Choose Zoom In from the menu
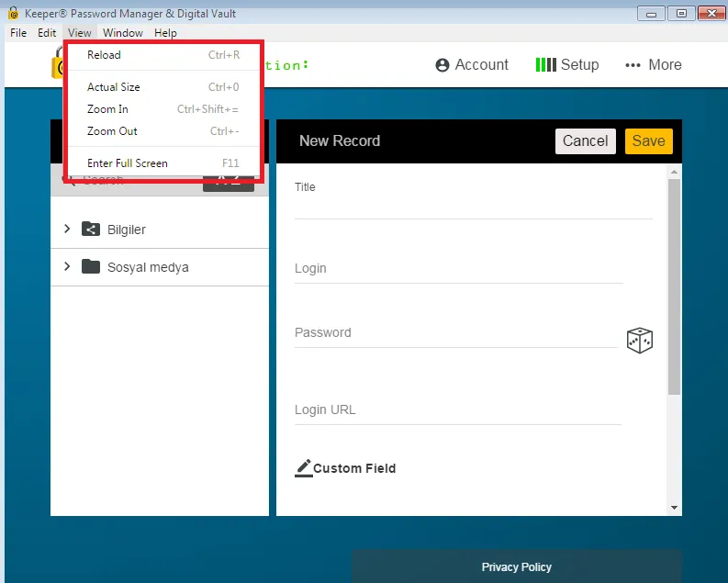728x583 pixels. pyautogui.click(x=163, y=109)
